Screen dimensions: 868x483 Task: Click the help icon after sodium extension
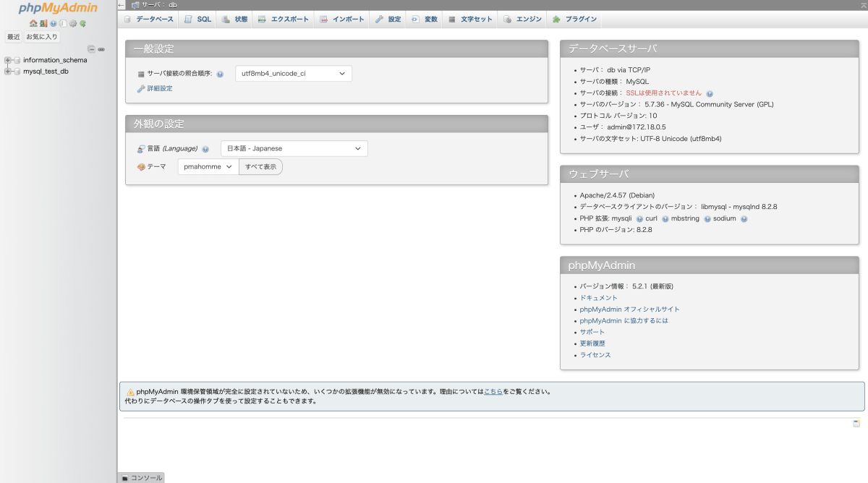coord(744,218)
